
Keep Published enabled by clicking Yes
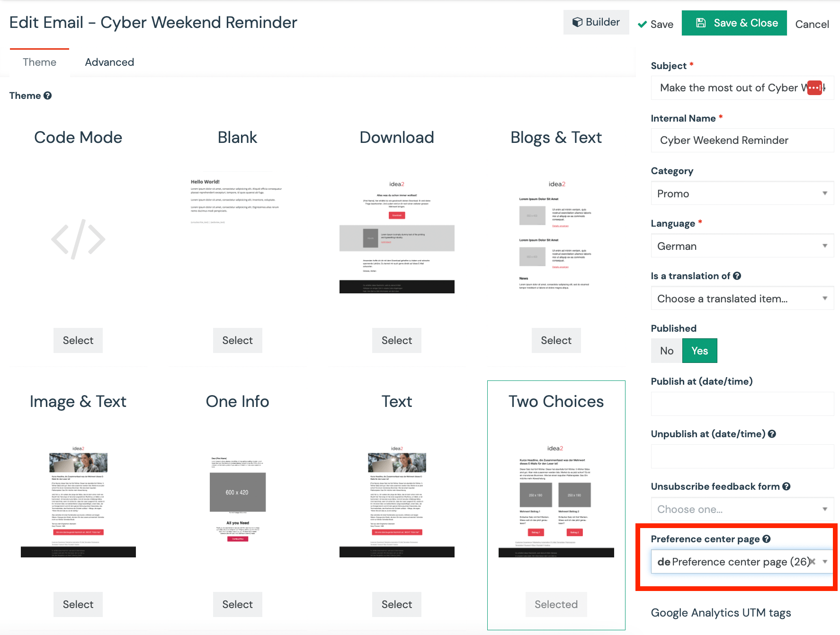(699, 351)
